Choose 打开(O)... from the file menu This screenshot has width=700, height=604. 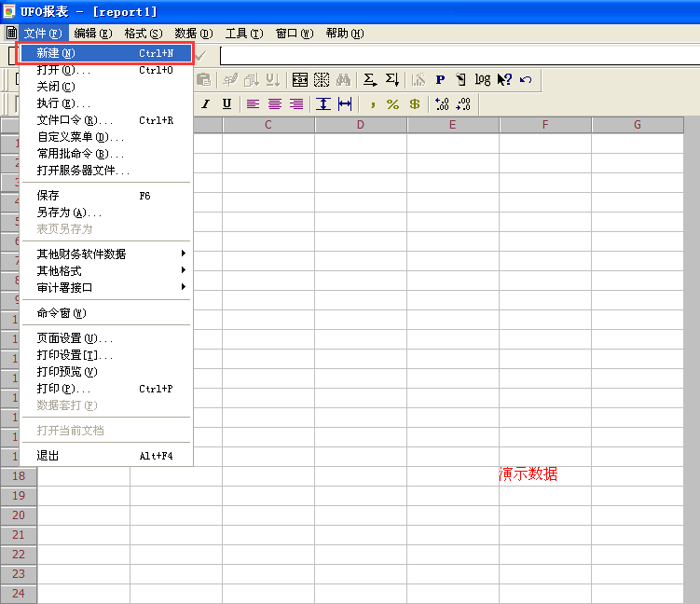coord(106,70)
